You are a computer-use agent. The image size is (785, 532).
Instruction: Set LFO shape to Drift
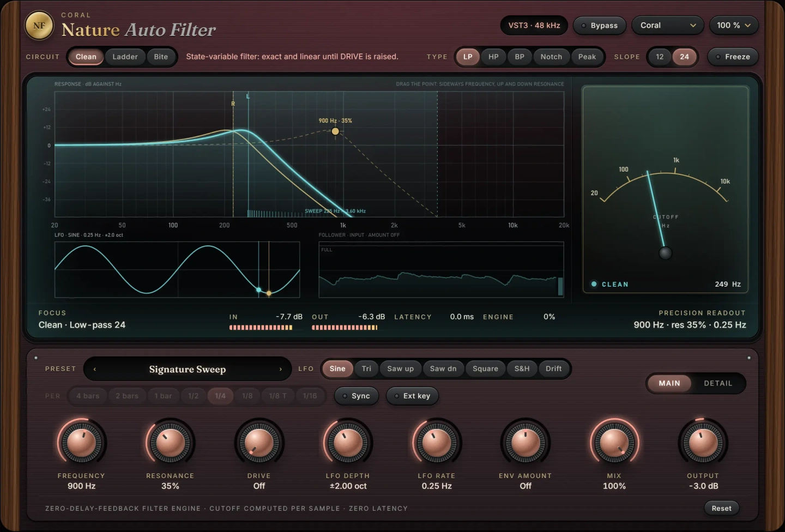[x=553, y=368]
